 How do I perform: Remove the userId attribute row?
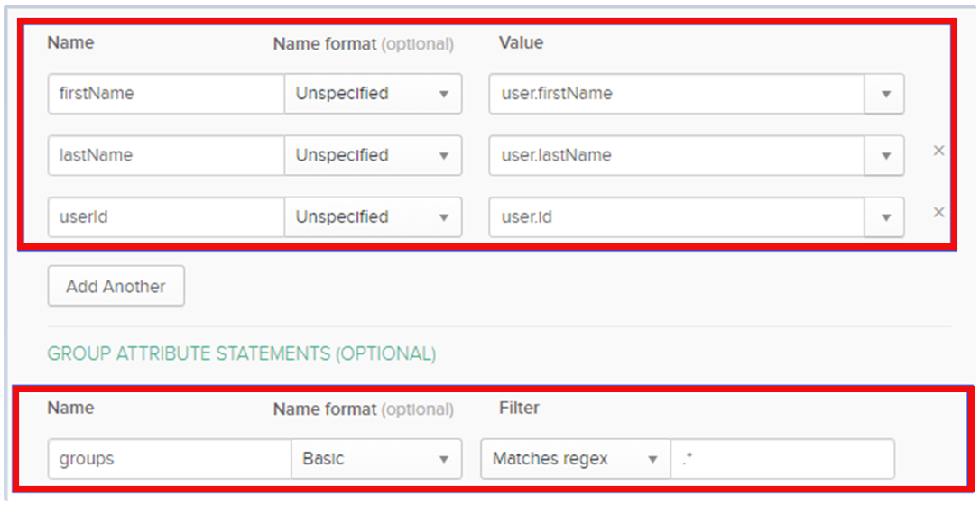[x=938, y=212]
